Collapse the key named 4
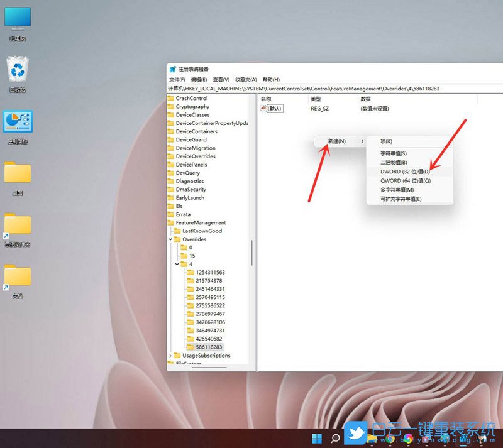The height and width of the screenshot is (448, 503). (177, 264)
